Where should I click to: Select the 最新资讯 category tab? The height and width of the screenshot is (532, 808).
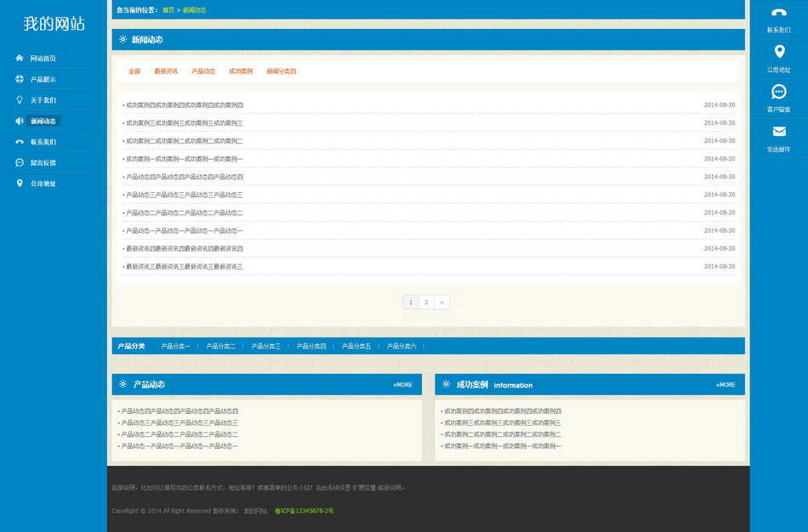click(x=166, y=71)
